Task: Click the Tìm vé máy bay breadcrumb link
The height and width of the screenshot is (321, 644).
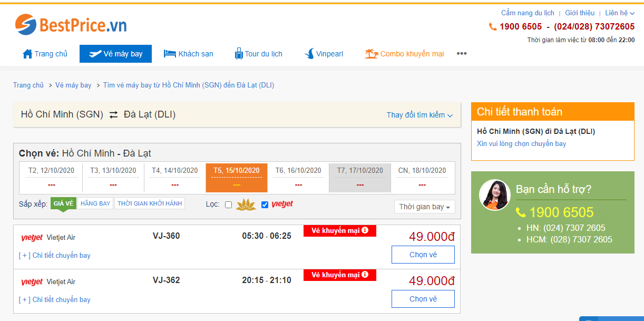Action: point(188,85)
